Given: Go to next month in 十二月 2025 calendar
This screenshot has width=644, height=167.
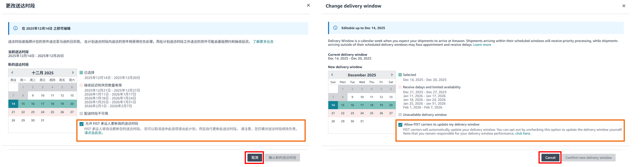Looking at the screenshot, I should tap(73, 73).
